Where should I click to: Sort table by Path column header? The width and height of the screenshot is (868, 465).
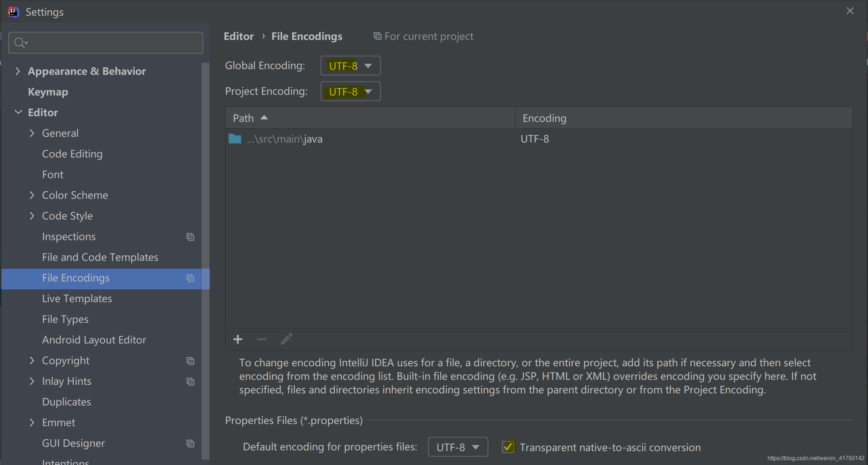(370, 118)
